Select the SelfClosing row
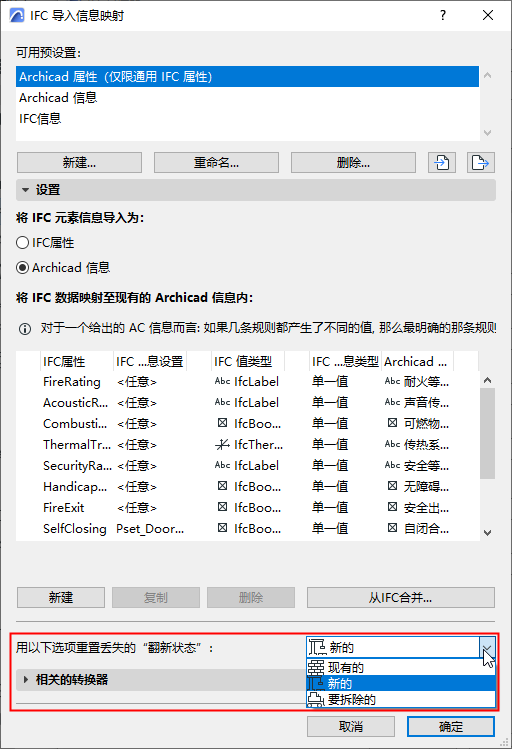This screenshot has height=749, width=512. click(x=247, y=529)
